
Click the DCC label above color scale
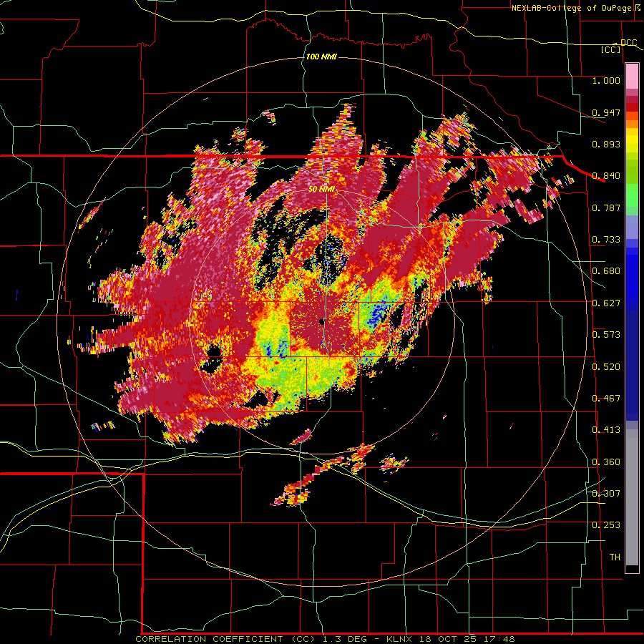pos(628,43)
